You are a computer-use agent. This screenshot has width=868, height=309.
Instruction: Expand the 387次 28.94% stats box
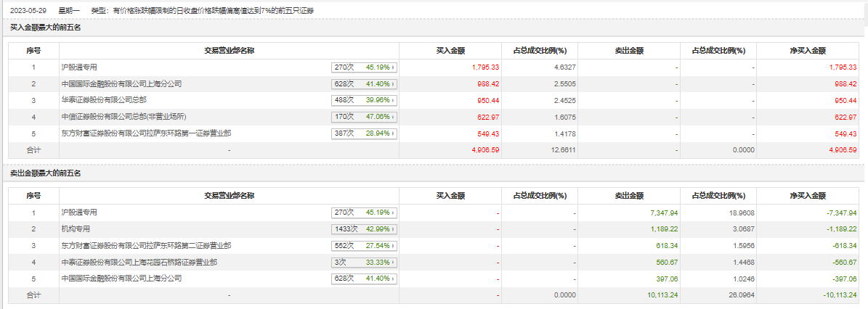click(x=364, y=133)
